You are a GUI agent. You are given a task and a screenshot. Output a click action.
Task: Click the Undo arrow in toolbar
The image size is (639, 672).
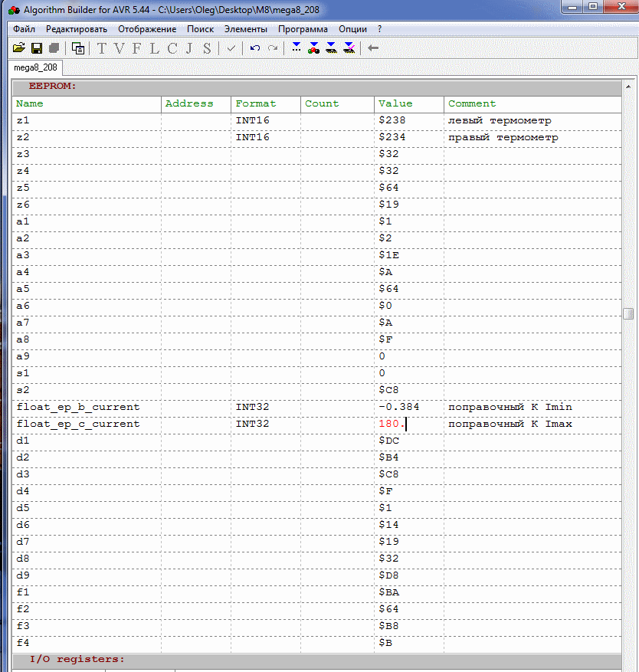coord(254,48)
